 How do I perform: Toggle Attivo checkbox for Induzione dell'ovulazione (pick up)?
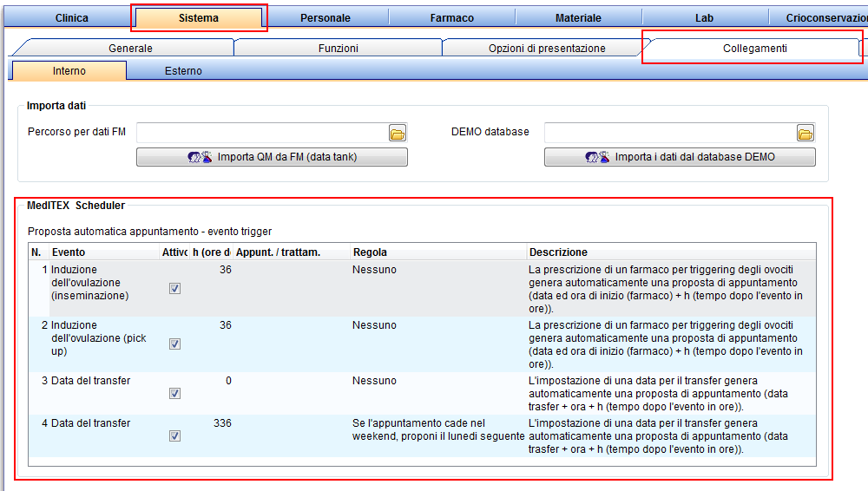click(175, 344)
